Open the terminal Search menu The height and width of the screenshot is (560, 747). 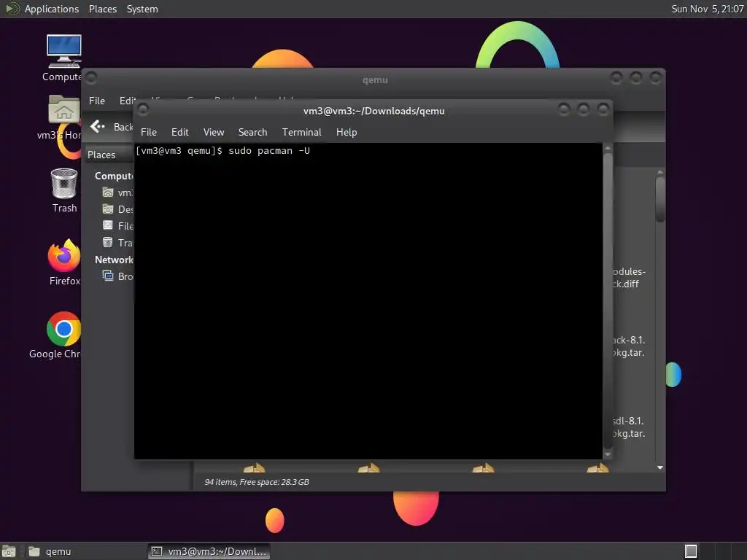(x=252, y=133)
